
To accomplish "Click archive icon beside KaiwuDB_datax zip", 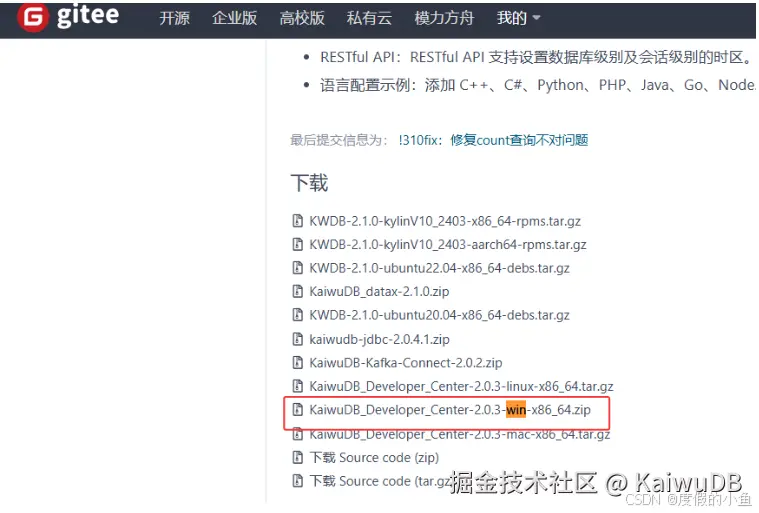I will pyautogui.click(x=298, y=291).
